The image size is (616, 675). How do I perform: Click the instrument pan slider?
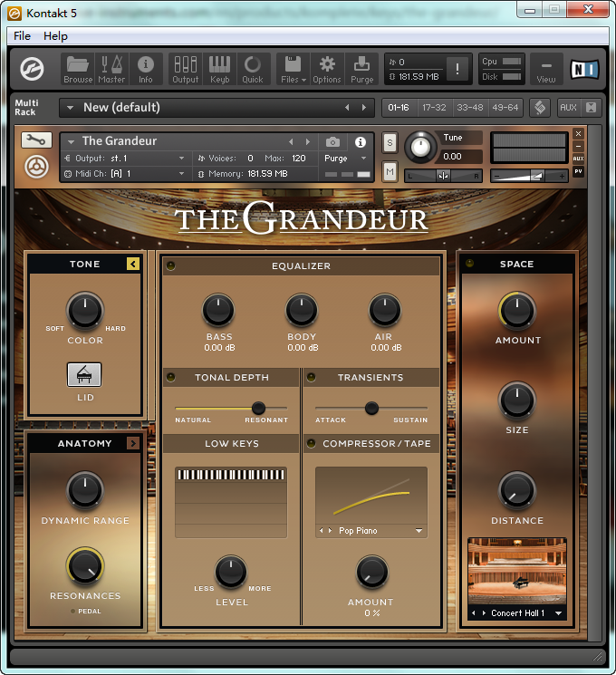coord(443,176)
